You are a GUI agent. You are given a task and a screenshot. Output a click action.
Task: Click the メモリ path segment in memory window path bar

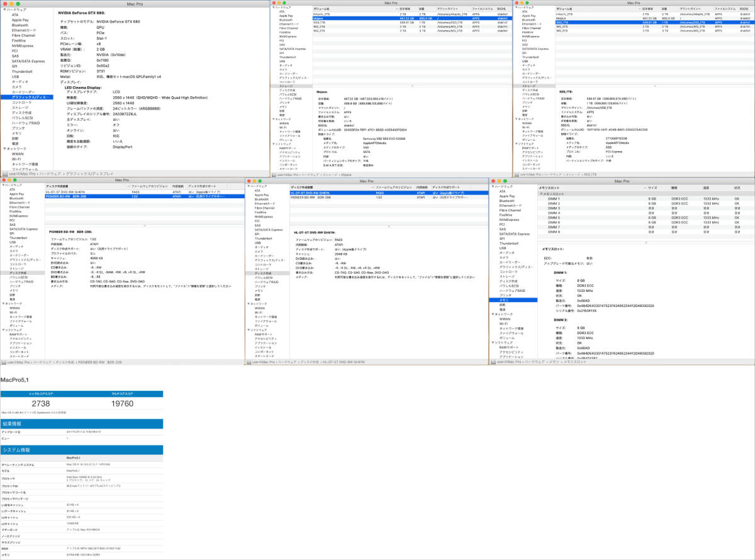(x=554, y=362)
